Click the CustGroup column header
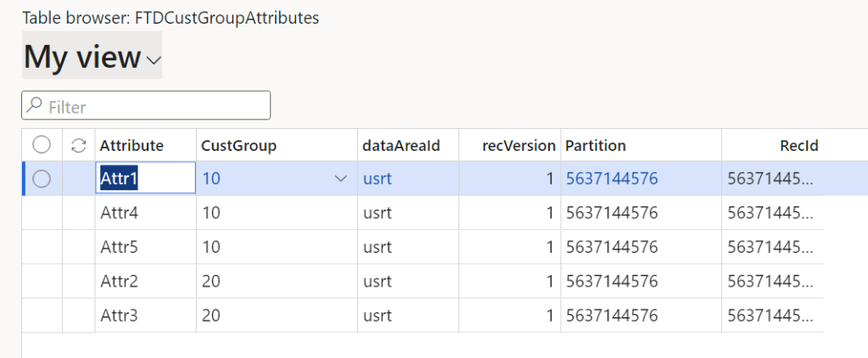 pos(238,146)
